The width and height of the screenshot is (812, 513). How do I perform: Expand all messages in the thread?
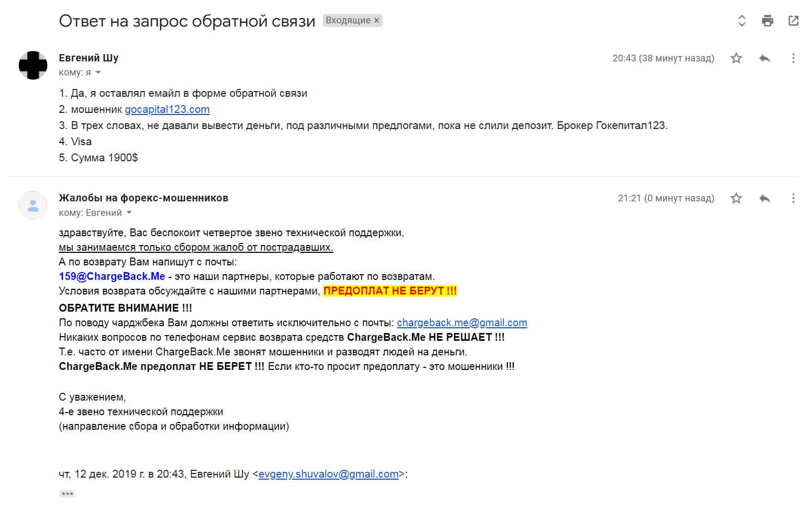tap(742, 21)
